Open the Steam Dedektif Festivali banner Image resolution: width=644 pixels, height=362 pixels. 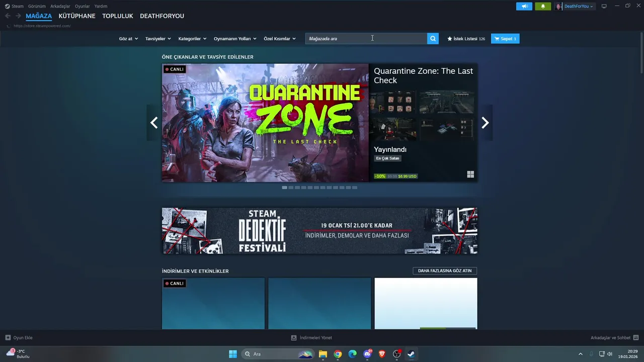[x=319, y=231]
